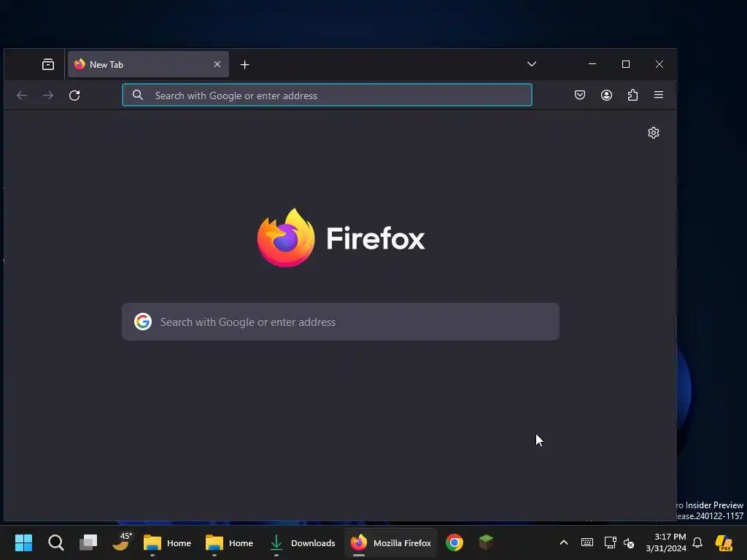Image resolution: width=747 pixels, height=560 pixels.
Task: Click the address bar search magnifier icon
Action: (138, 96)
